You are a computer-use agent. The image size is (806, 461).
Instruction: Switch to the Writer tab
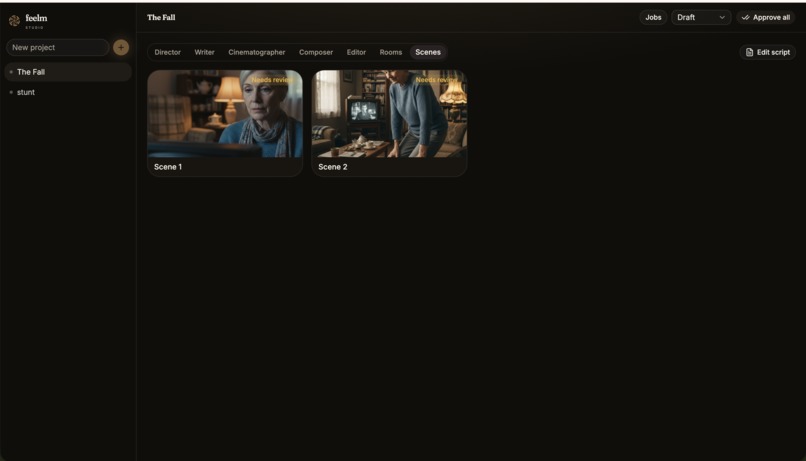[x=204, y=52]
